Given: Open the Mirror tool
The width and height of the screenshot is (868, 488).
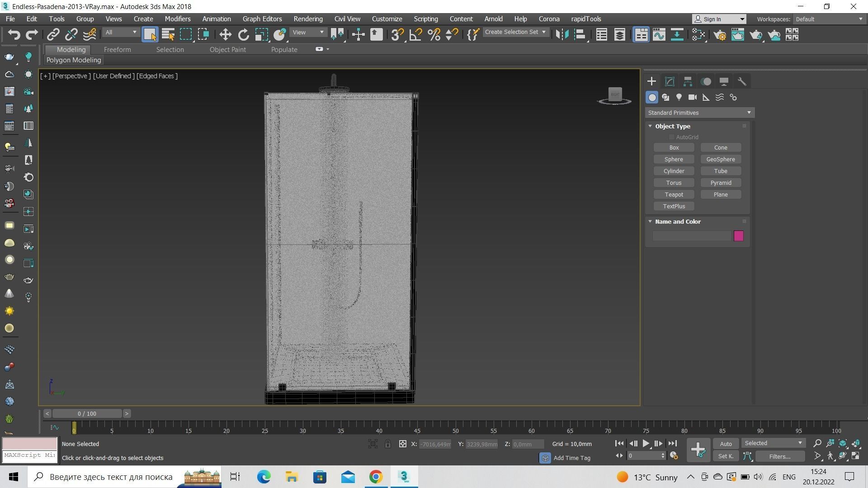Looking at the screenshot, I should (x=562, y=35).
